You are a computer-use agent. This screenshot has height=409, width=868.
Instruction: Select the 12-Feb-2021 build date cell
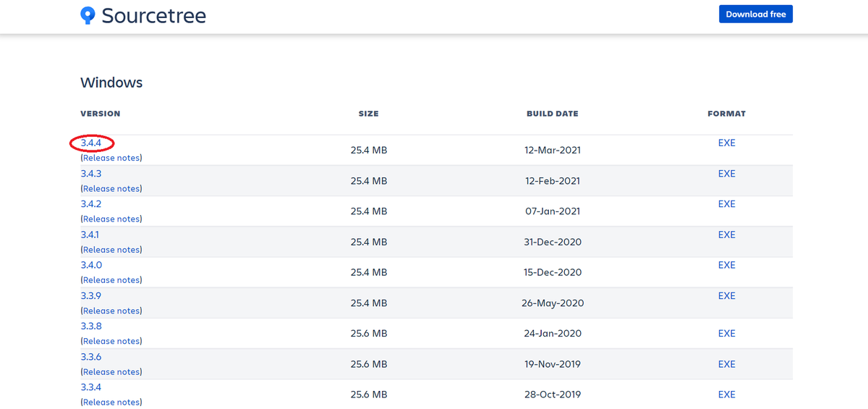click(553, 181)
